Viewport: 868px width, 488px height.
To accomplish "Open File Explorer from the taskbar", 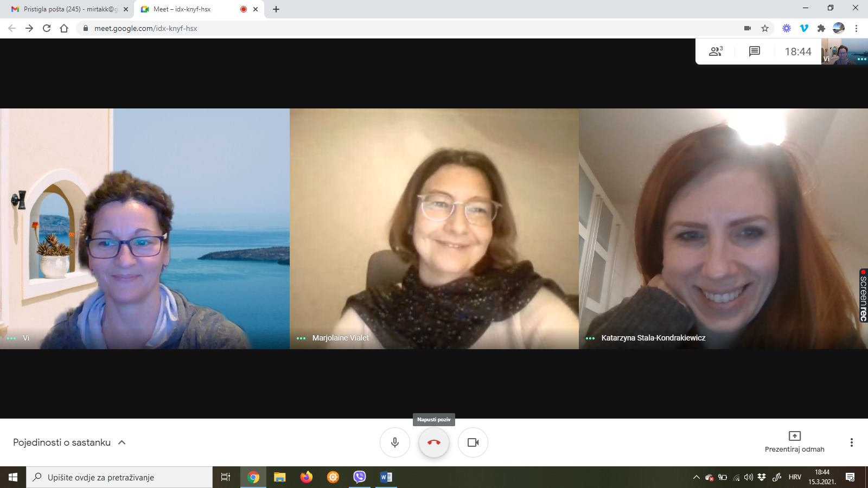I will (x=279, y=477).
